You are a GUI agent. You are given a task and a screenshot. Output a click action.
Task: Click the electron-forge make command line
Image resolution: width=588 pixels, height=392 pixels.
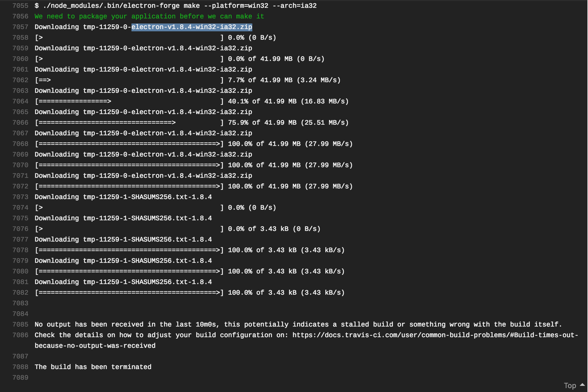click(x=175, y=6)
